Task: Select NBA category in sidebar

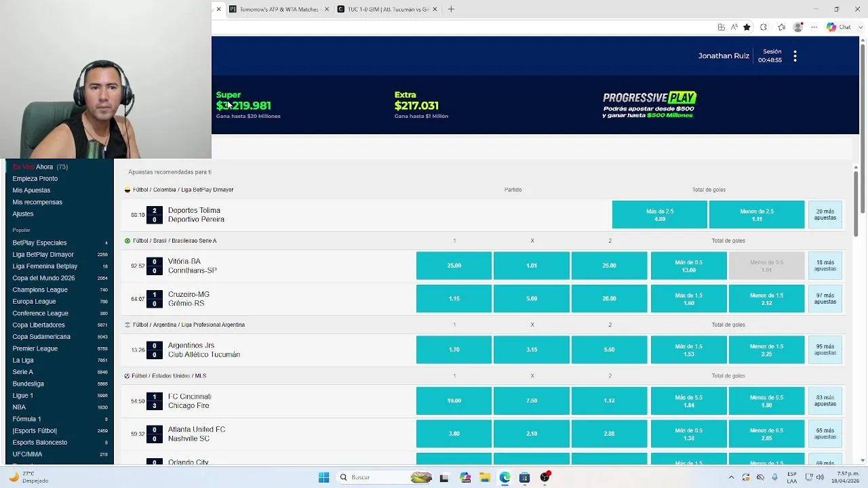Action: click(60, 407)
